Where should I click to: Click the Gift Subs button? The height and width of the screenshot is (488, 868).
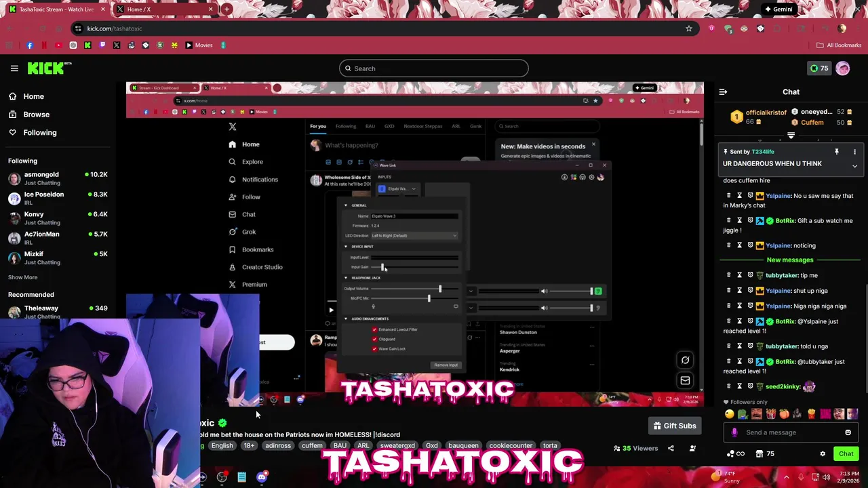[674, 426]
